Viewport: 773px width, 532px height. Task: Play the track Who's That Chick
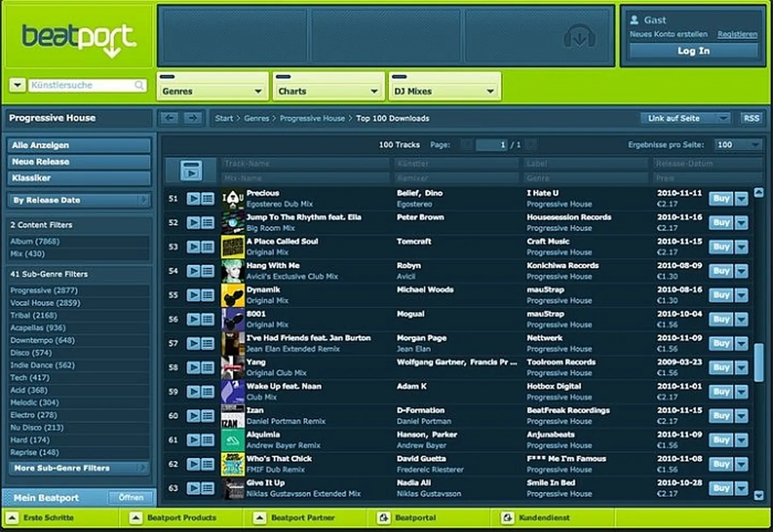tap(193, 464)
